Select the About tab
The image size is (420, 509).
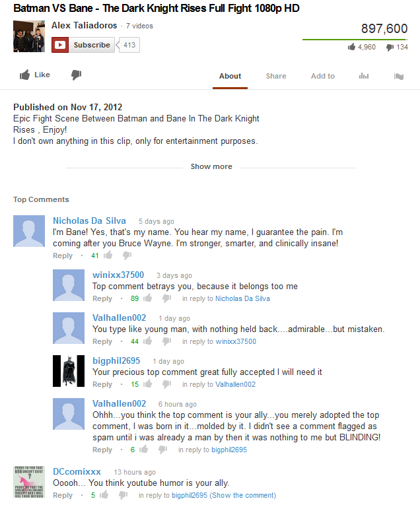coord(230,76)
